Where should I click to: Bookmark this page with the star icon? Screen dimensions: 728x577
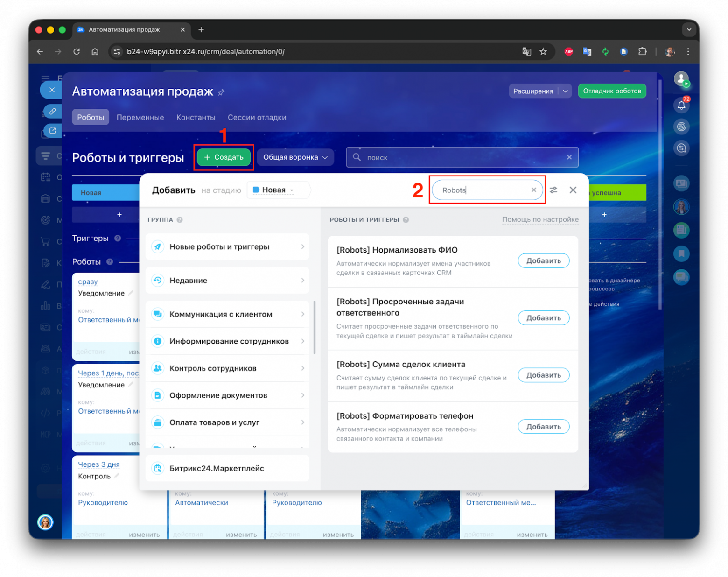[543, 52]
